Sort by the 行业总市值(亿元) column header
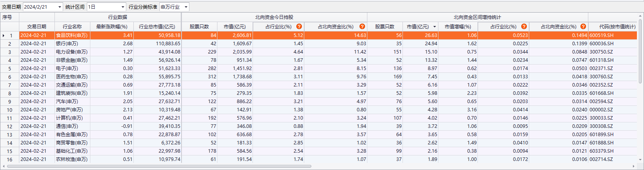This screenshot has height=170, width=644. point(157,26)
